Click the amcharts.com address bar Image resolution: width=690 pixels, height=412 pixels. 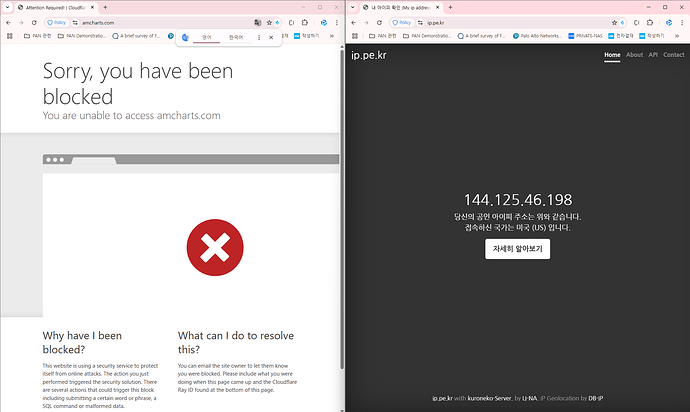pyautogui.click(x=165, y=22)
